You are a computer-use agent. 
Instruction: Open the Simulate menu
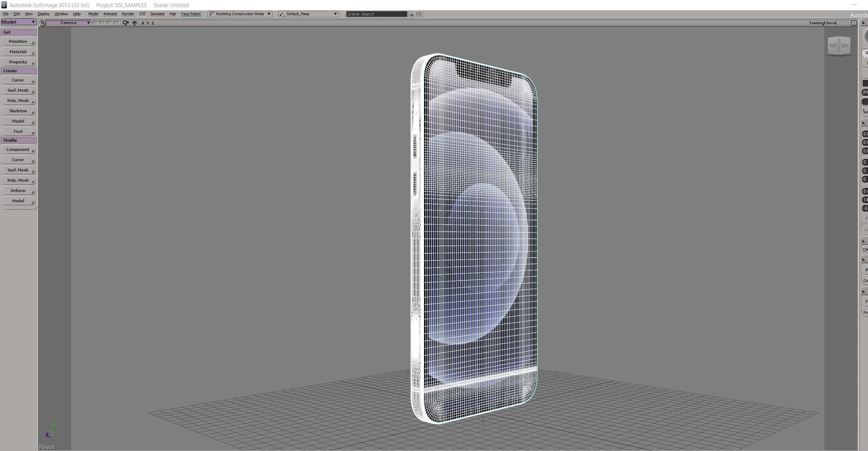(x=157, y=14)
